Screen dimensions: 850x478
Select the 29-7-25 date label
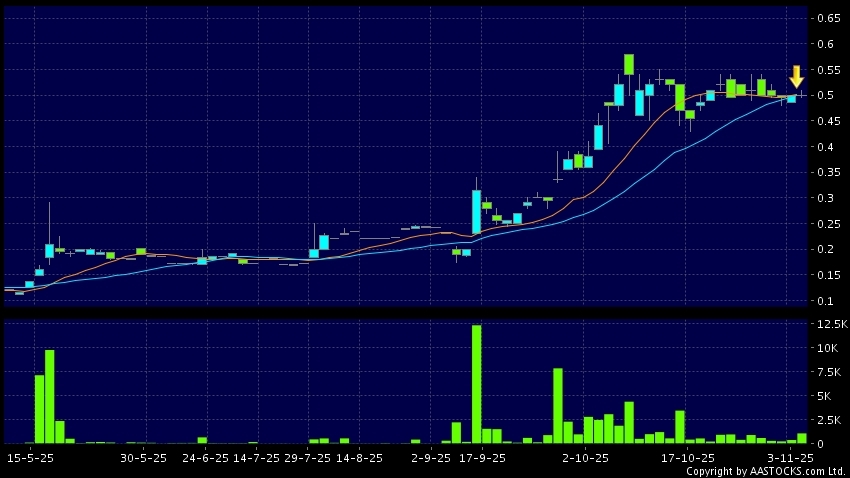tap(307, 458)
